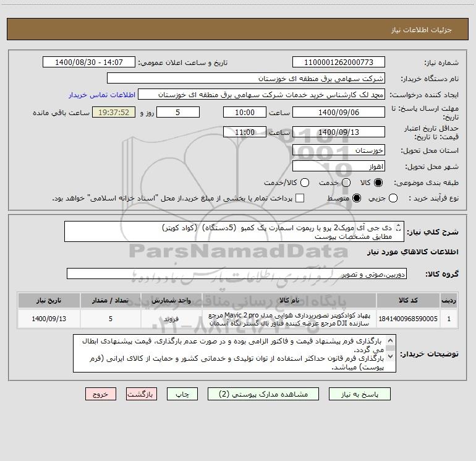
Task: Open the اطلاعات تماس خریدار link
Action: click(x=102, y=95)
